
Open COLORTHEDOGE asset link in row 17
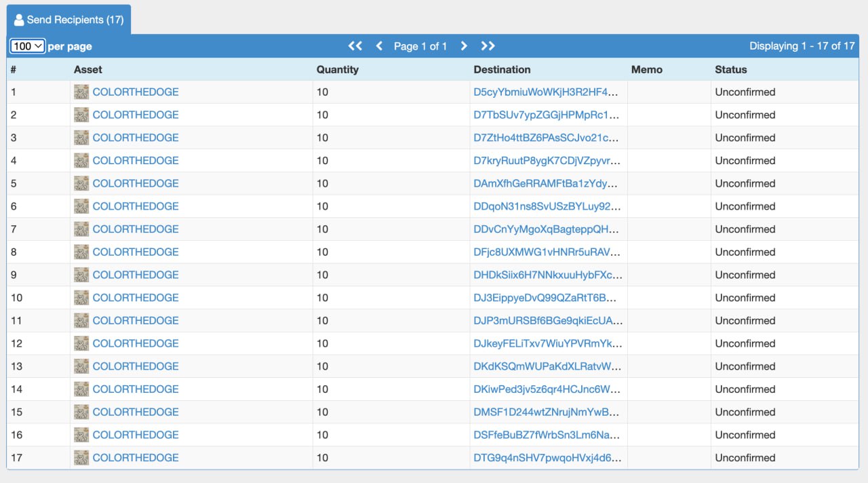[x=136, y=458]
